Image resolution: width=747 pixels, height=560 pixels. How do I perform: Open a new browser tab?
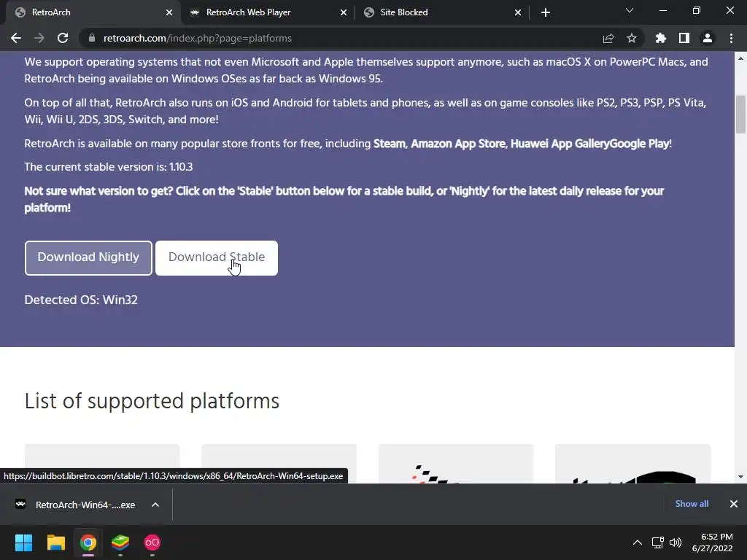[546, 12]
